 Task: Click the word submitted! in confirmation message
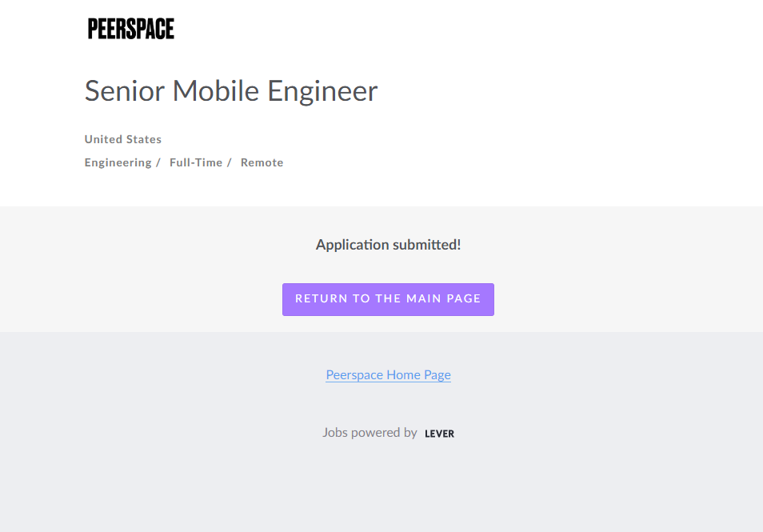[x=427, y=245]
